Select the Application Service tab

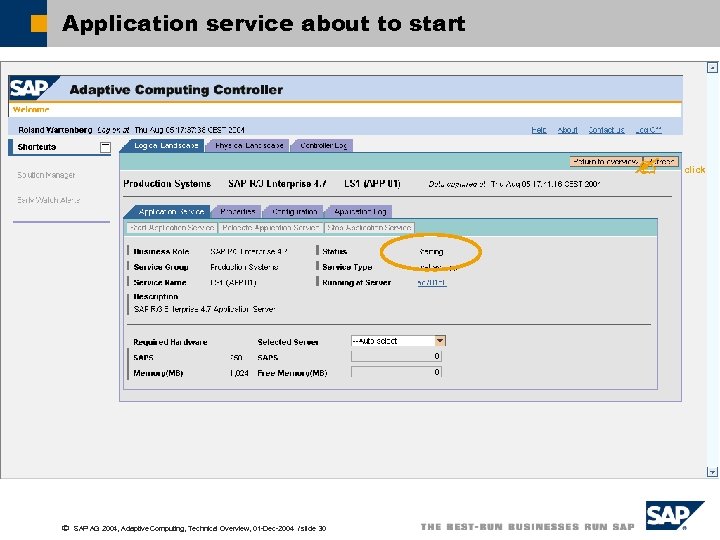tap(171, 212)
